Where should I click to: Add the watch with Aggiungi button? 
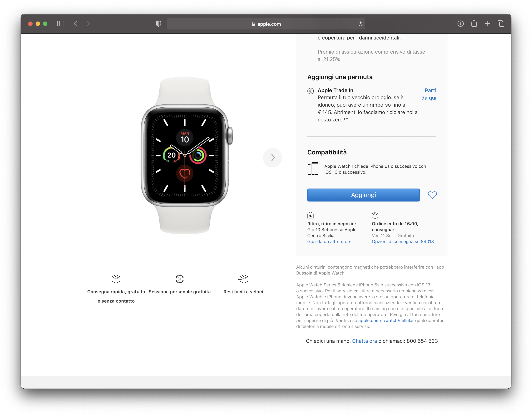[363, 195]
